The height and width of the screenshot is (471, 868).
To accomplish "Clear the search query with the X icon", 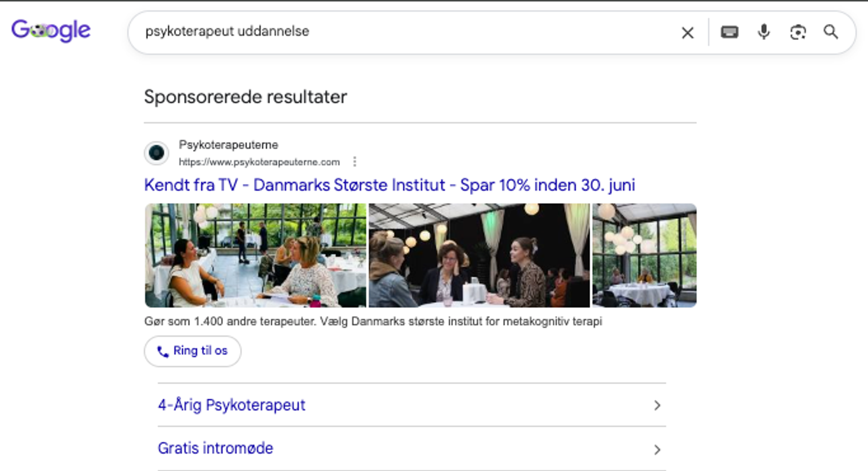I will tap(687, 33).
